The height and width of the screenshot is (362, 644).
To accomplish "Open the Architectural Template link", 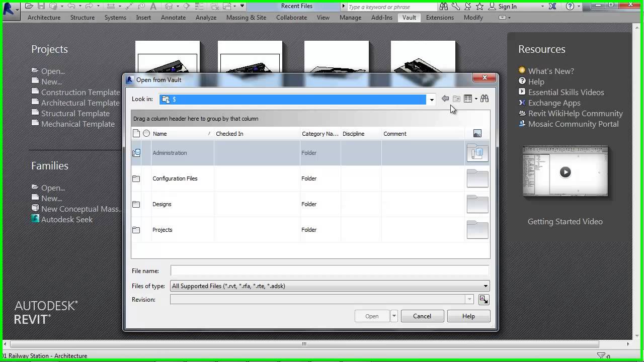I will coord(80,103).
